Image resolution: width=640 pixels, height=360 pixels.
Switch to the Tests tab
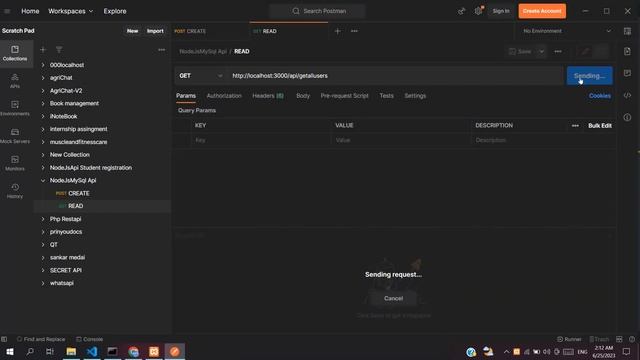pyautogui.click(x=387, y=96)
